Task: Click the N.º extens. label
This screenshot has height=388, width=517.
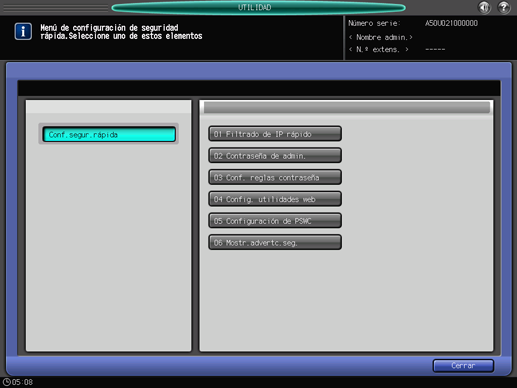Action: pyautogui.click(x=379, y=50)
